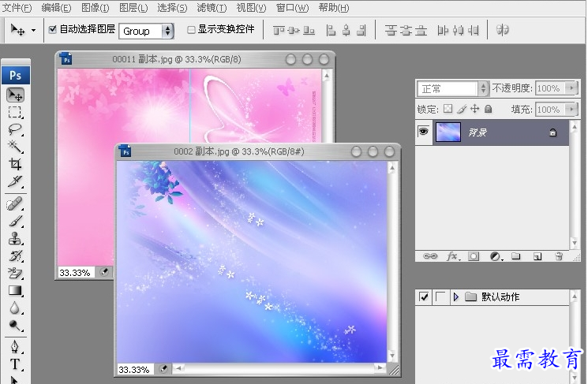Select the Horizontal Type tool

15,364
